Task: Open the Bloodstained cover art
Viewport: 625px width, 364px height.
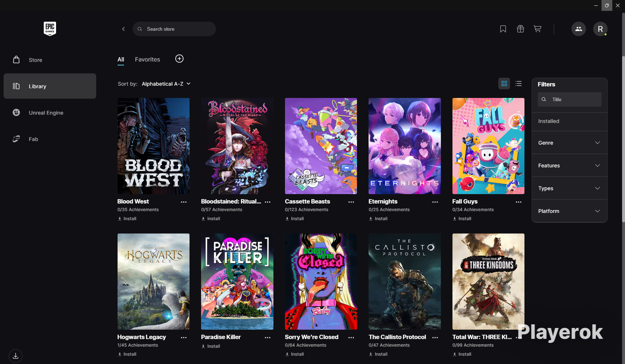Action: tap(237, 146)
